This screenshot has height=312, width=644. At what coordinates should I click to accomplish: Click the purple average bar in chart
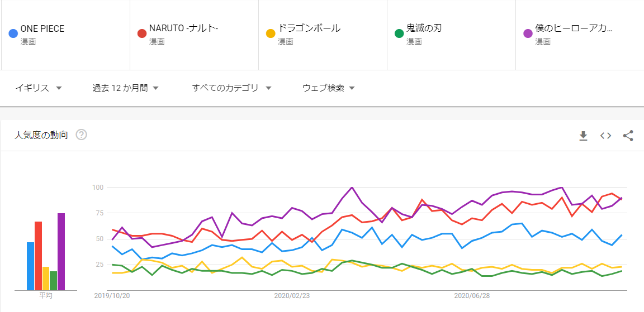click(x=61, y=251)
